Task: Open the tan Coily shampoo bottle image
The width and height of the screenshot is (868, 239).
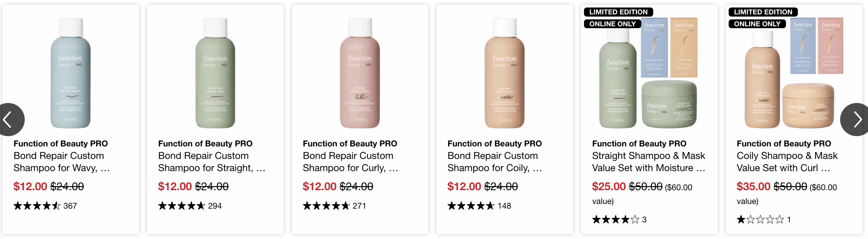Action: coord(505,73)
